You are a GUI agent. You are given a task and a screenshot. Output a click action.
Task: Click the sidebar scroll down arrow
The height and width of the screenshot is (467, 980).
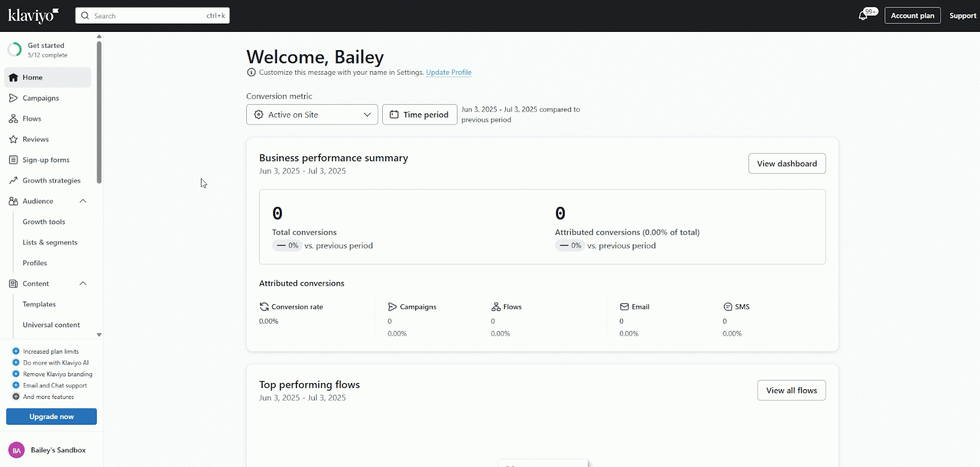[x=99, y=335]
